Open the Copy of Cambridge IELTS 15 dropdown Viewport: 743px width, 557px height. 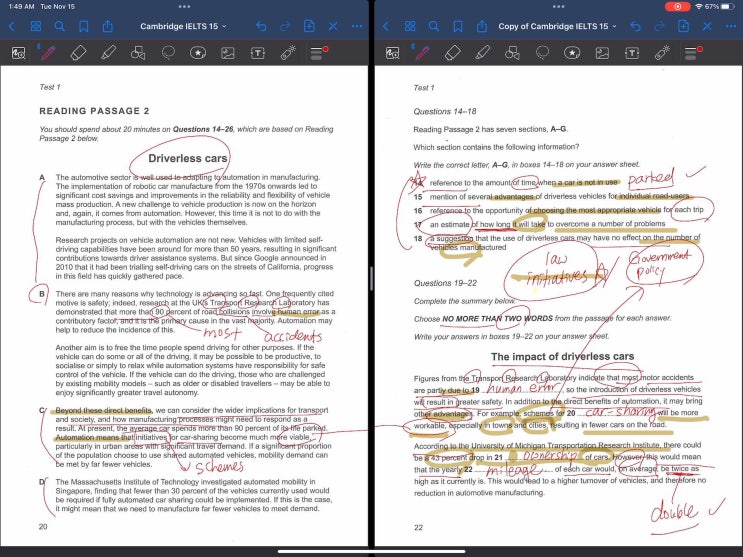tap(558, 25)
